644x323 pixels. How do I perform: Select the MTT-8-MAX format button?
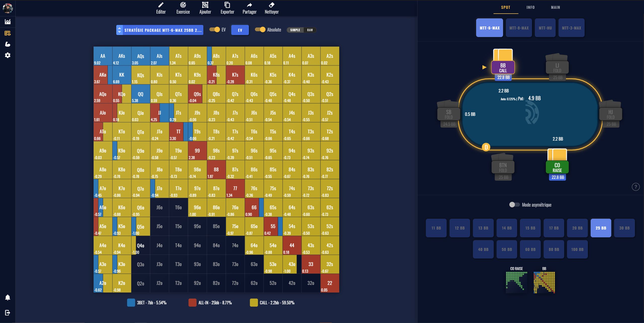pos(519,28)
